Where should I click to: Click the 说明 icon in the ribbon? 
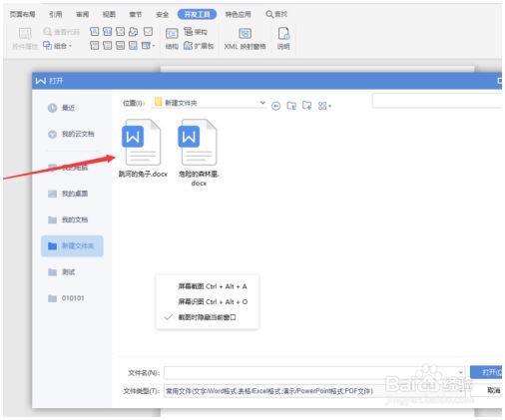pos(283,39)
